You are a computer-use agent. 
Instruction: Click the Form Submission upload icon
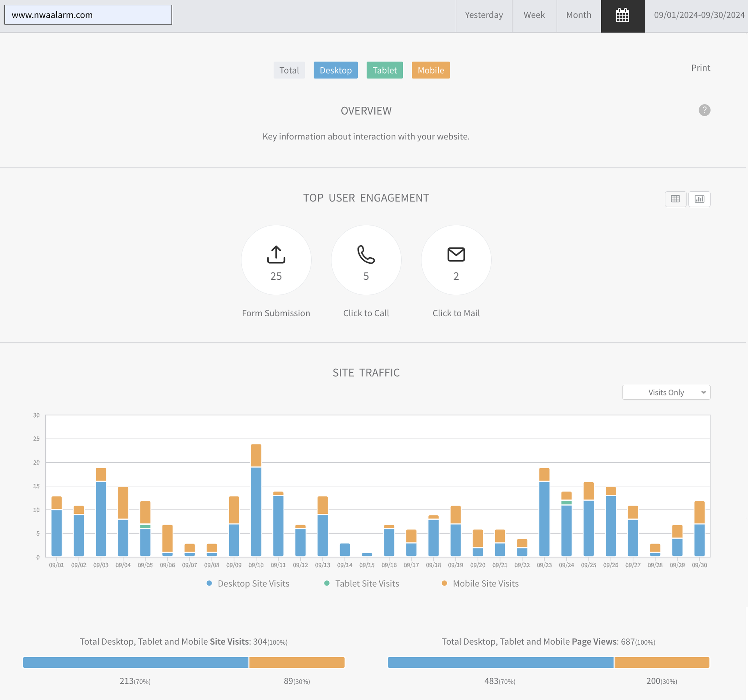click(x=276, y=254)
